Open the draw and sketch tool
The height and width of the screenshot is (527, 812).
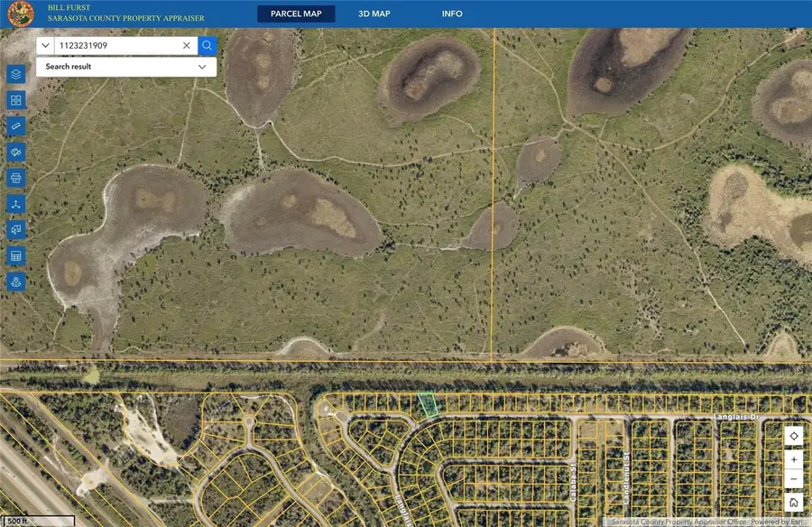[x=16, y=153]
